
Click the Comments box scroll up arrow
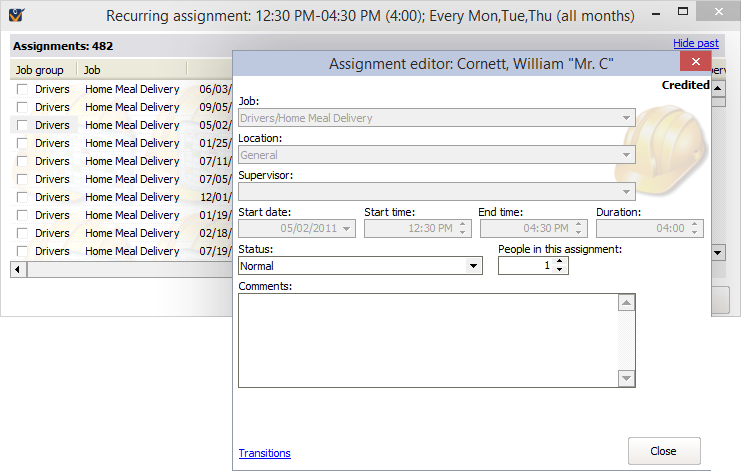pyautogui.click(x=626, y=304)
